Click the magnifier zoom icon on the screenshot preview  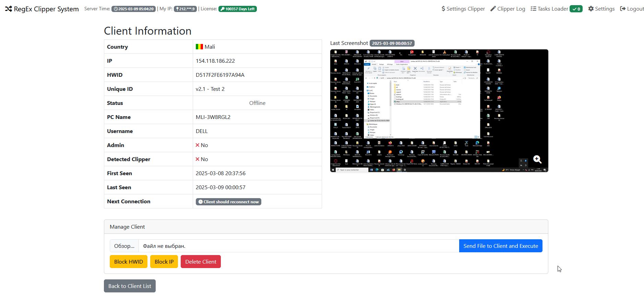pyautogui.click(x=537, y=159)
